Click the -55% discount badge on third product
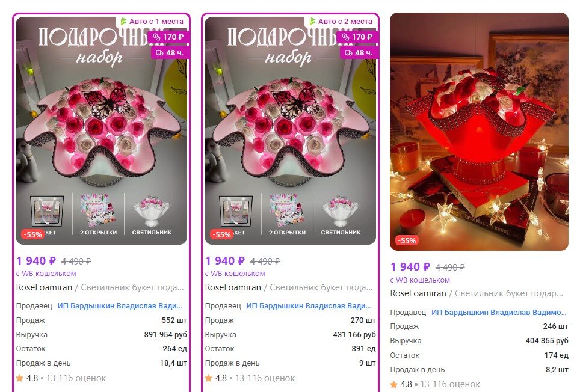The image size is (577, 392). pyautogui.click(x=407, y=241)
